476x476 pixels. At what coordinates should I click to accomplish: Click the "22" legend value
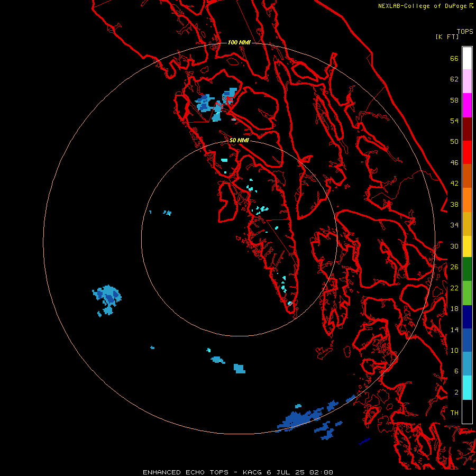point(454,288)
